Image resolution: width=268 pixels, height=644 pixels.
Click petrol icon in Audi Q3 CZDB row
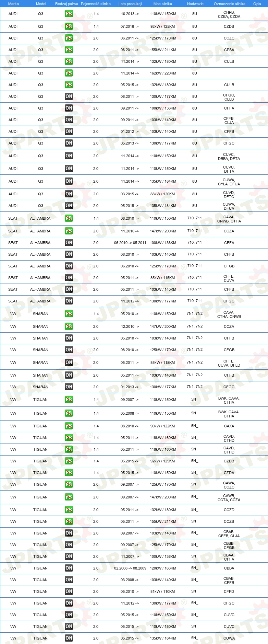pyautogui.click(x=69, y=26)
